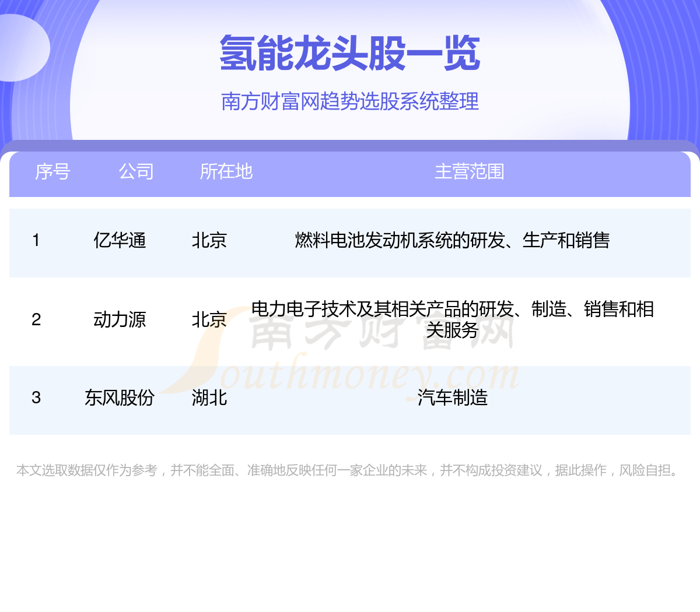Click 北京 in the 动力源 row

pyautogui.click(x=209, y=319)
